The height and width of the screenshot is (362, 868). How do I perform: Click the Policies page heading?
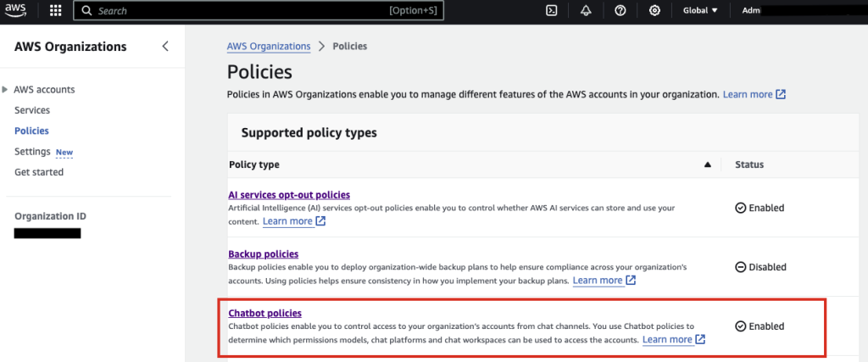[259, 73]
